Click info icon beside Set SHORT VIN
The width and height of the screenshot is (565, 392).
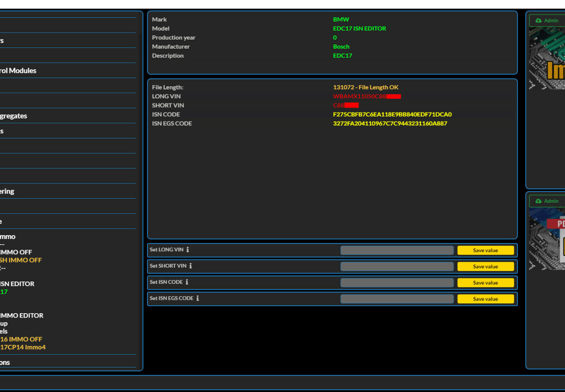point(191,266)
